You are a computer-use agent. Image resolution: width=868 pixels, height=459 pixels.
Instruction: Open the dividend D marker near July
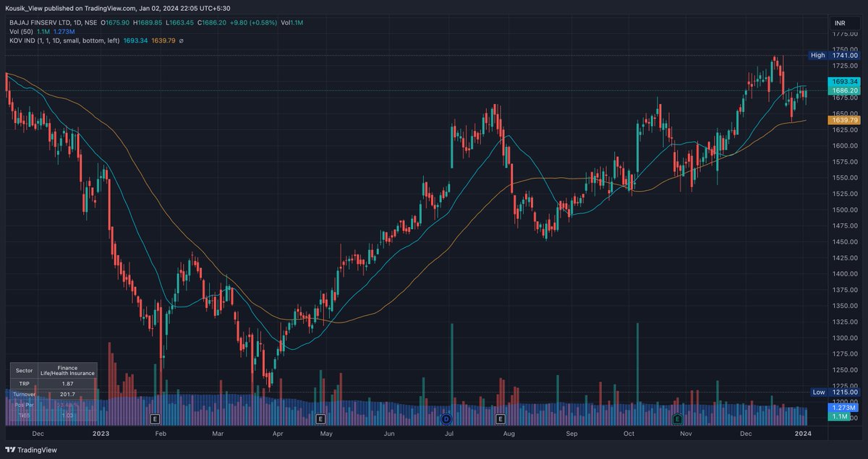tap(446, 419)
